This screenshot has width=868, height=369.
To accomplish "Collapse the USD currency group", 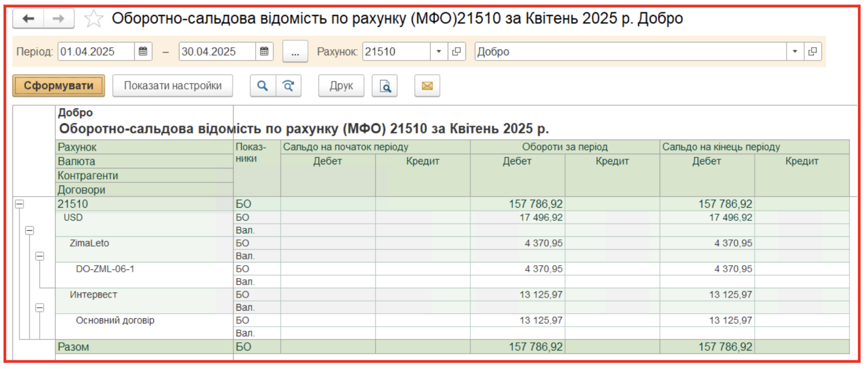I will [30, 230].
